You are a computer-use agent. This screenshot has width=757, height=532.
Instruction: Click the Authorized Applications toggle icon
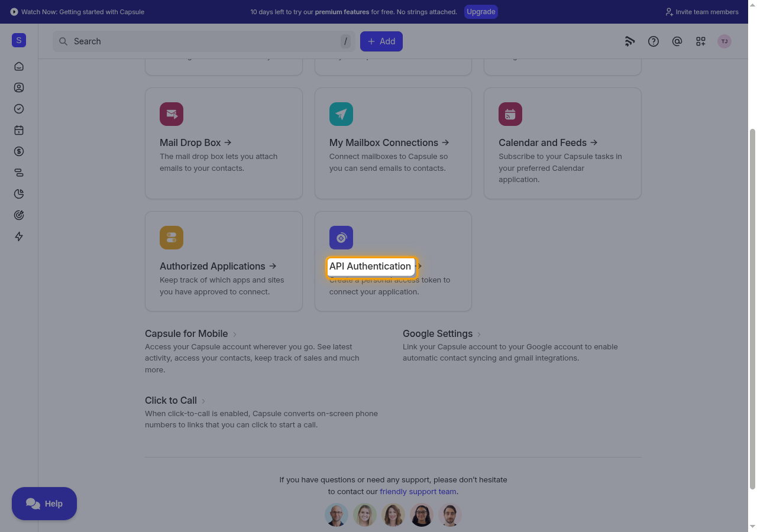(x=172, y=238)
